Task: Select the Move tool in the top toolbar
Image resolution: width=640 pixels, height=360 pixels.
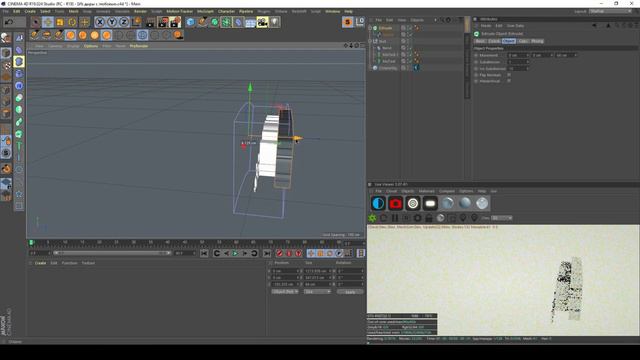Action: pos(48,22)
